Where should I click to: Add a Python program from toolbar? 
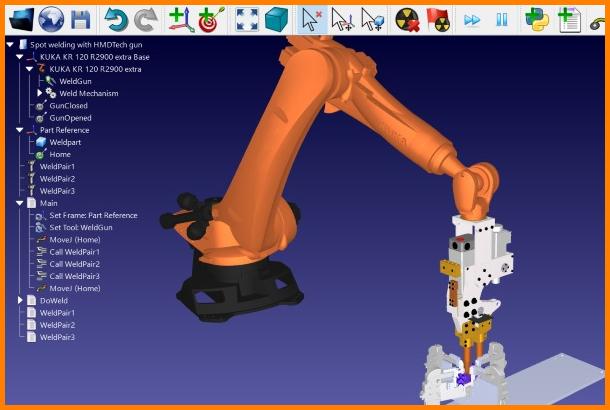click(x=537, y=19)
